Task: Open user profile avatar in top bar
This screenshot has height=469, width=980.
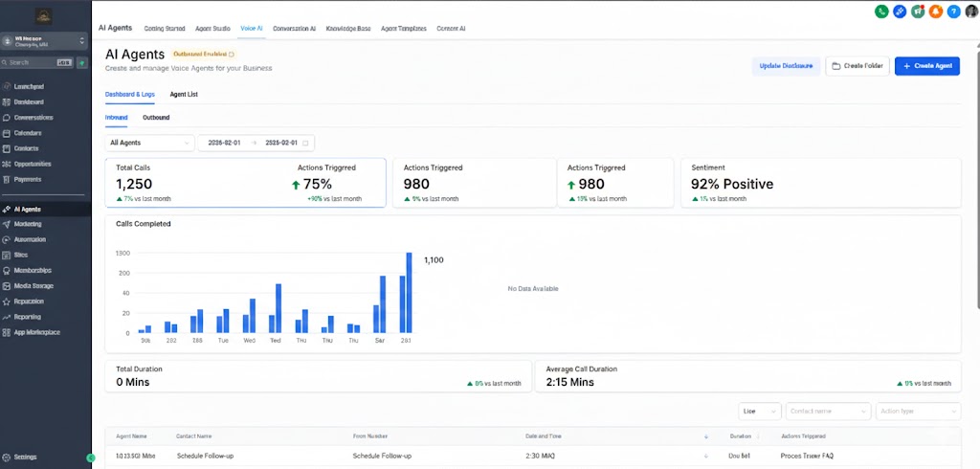Action: (x=970, y=11)
